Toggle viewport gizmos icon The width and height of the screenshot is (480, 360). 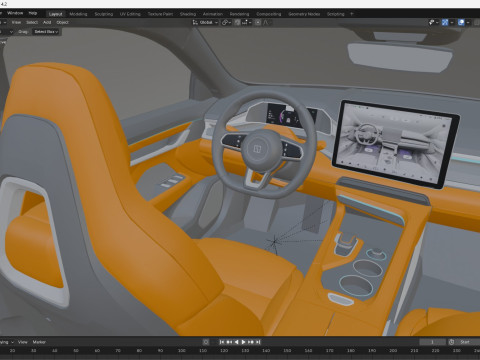445,22
